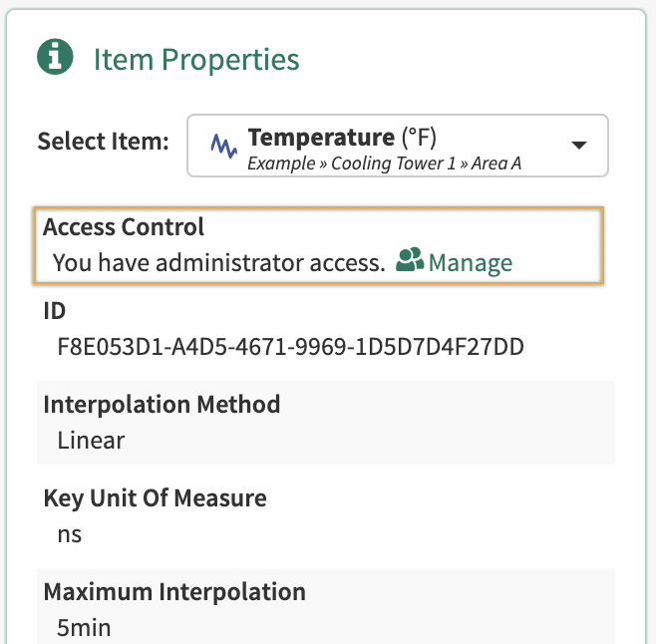This screenshot has width=656, height=644.
Task: Select the item ID value F8E053D1
Action: point(290,348)
